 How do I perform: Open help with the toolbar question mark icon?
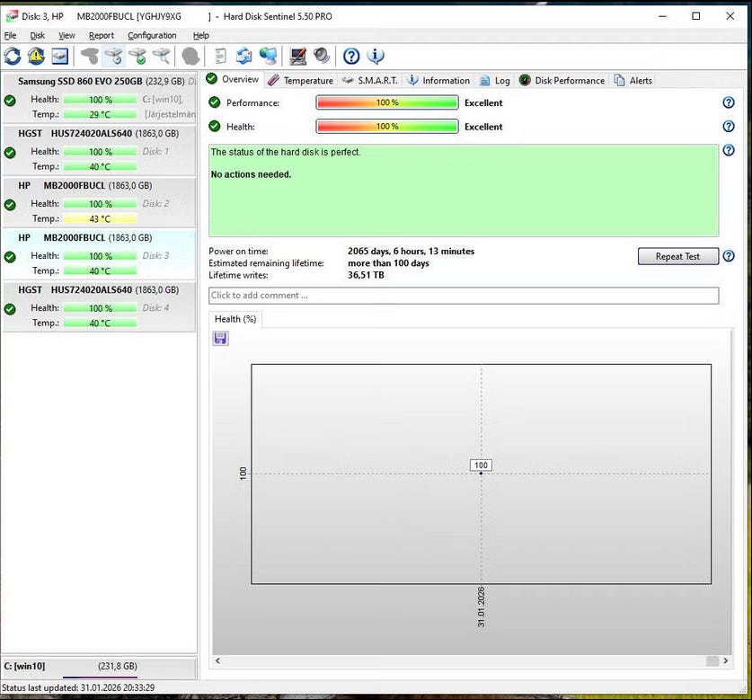tap(351, 57)
